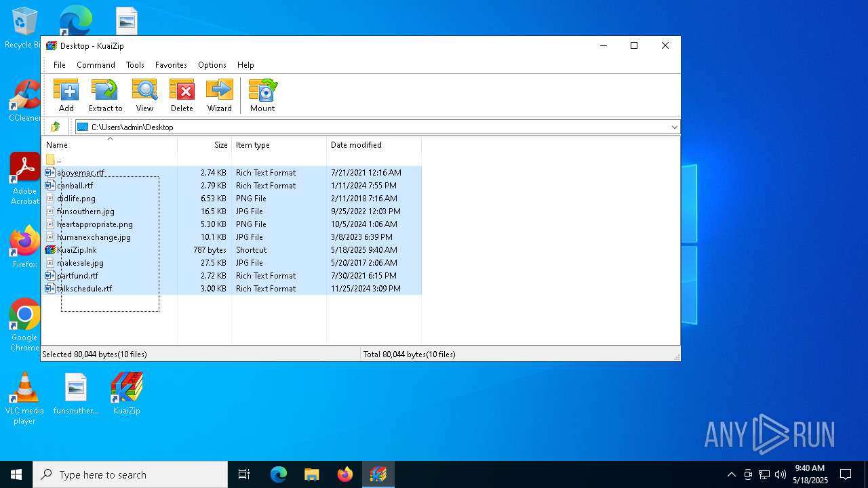868x488 pixels.
Task: Click KuaiZip taskbar icon
Action: point(378,474)
